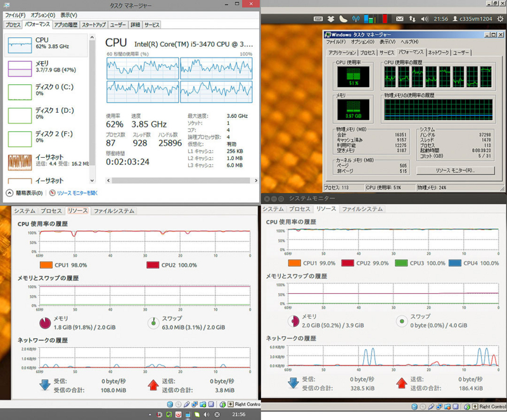Screen dimensions: 507x420
Task: Switch to アプリケーション tab in Windows 7 Task Manager
Action: (x=342, y=53)
